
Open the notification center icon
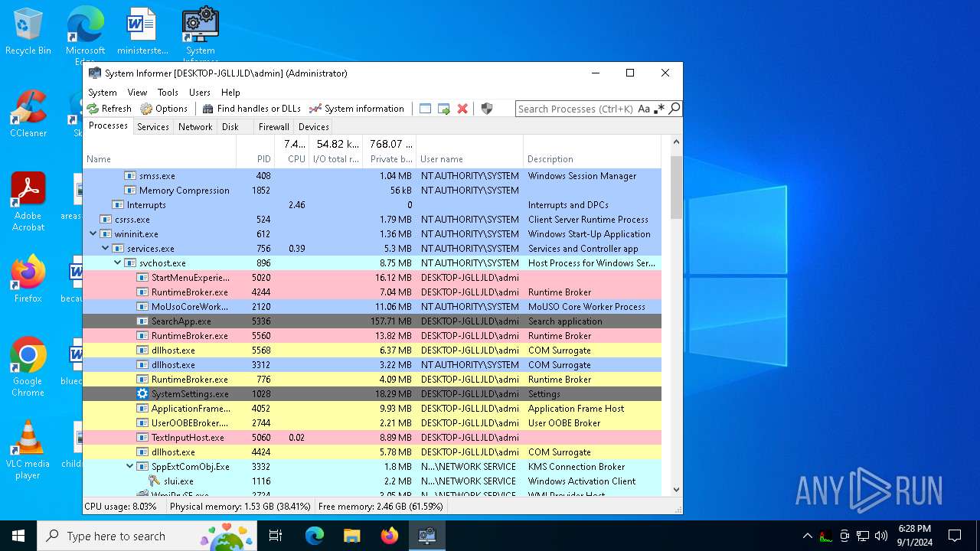pos(955,536)
